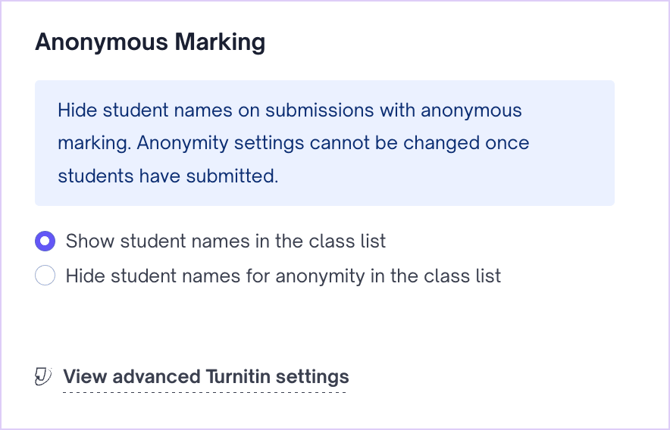Click the Turnitin icon beside advanced settings
The image size is (670, 430).
click(43, 377)
